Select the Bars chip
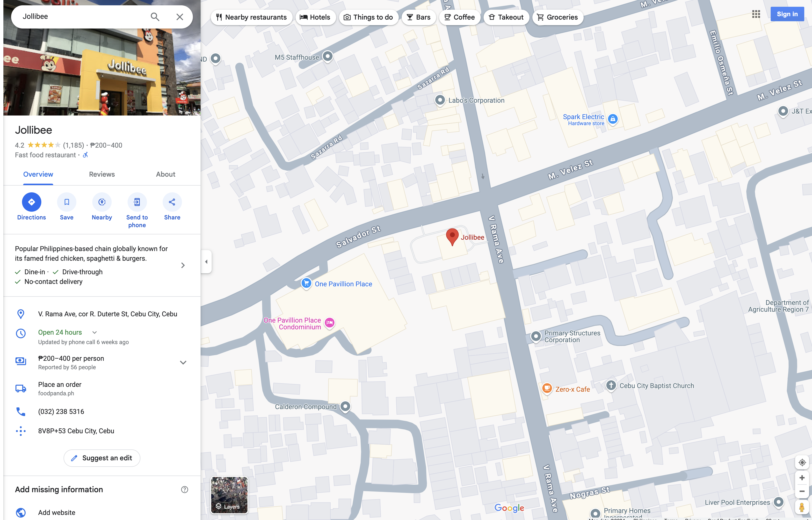 coord(419,17)
